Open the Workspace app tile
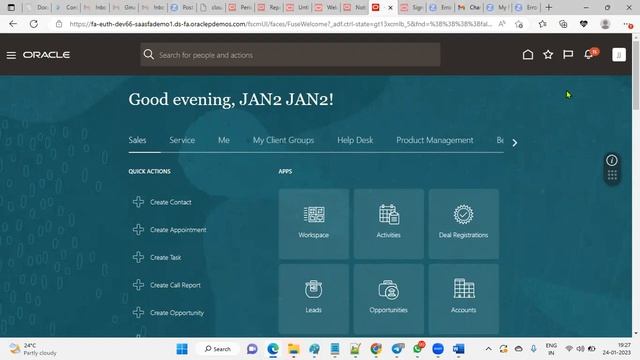Screen dimensions: 640x360 coord(314,224)
